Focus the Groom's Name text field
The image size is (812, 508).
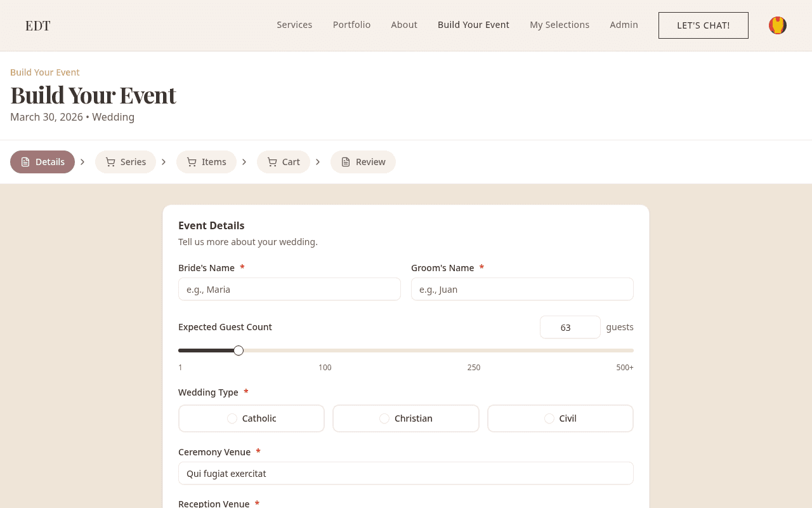pos(522,289)
